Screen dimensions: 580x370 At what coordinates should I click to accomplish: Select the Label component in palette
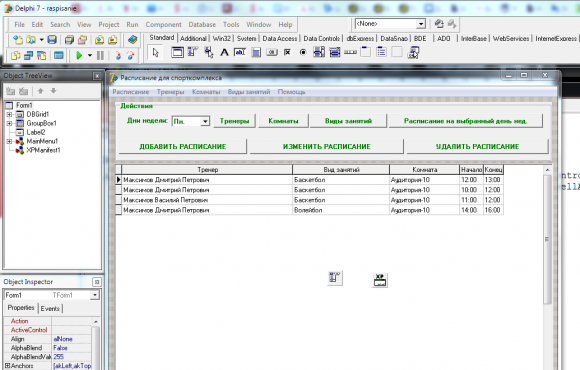pyautogui.click(x=224, y=53)
